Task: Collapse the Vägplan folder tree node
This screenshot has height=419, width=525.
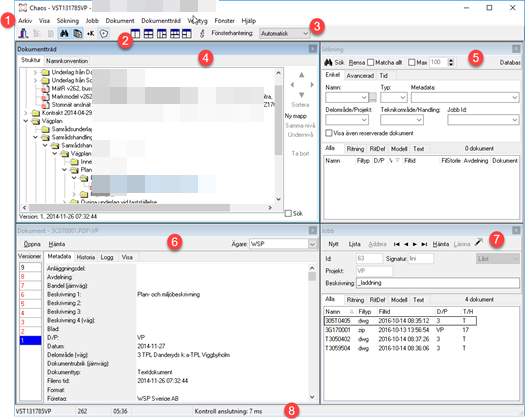Action: point(26,121)
